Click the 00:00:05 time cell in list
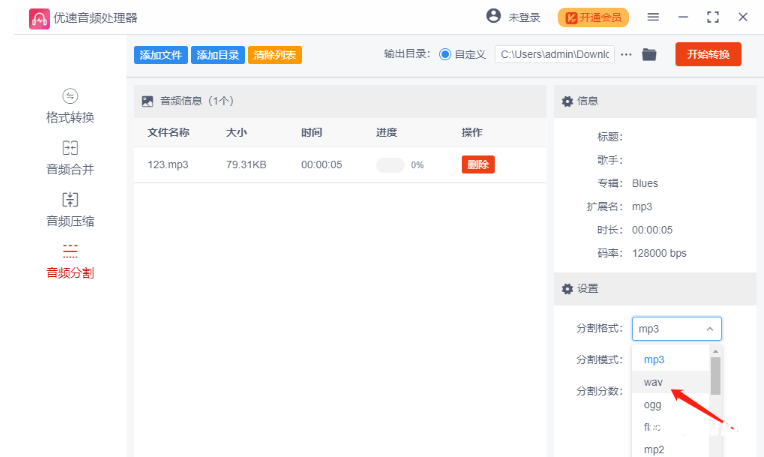This screenshot has height=457, width=764. point(322,165)
